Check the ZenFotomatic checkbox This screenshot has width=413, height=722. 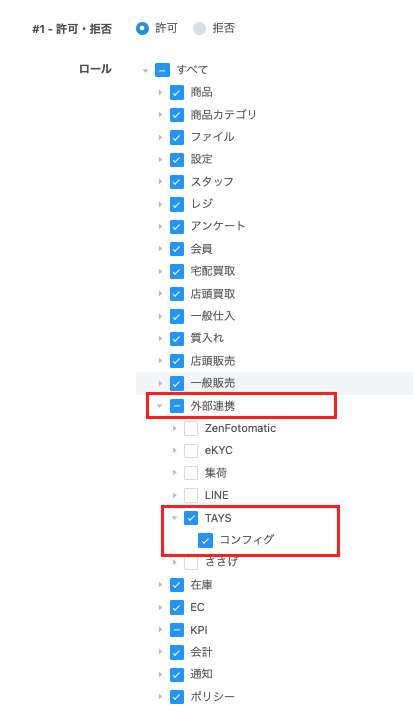tap(191, 428)
